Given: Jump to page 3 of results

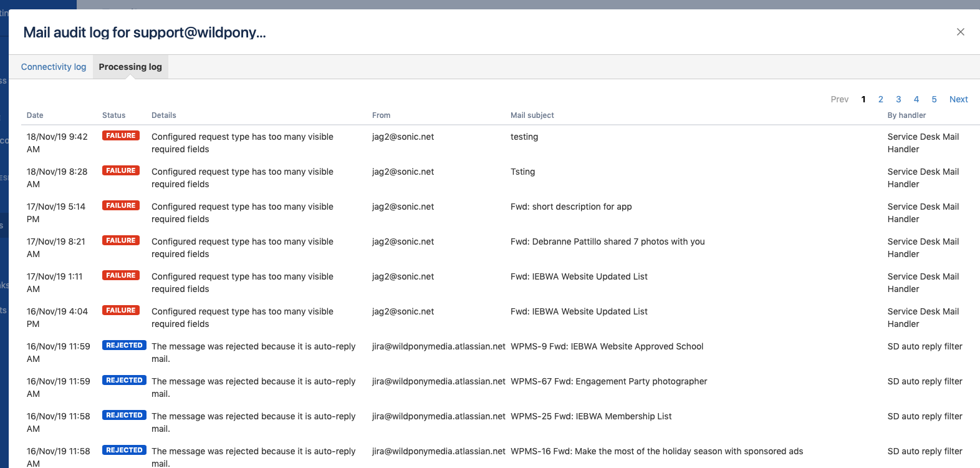Looking at the screenshot, I should pyautogui.click(x=898, y=99).
